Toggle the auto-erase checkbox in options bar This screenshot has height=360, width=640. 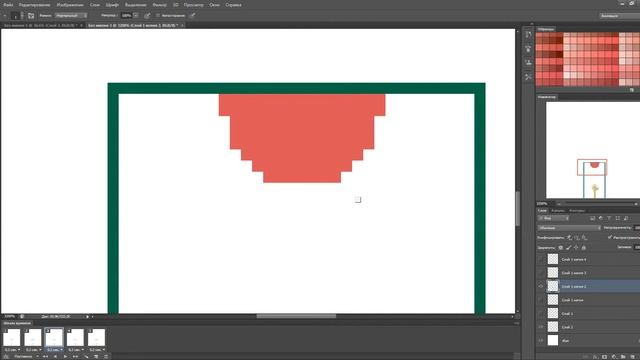158,16
